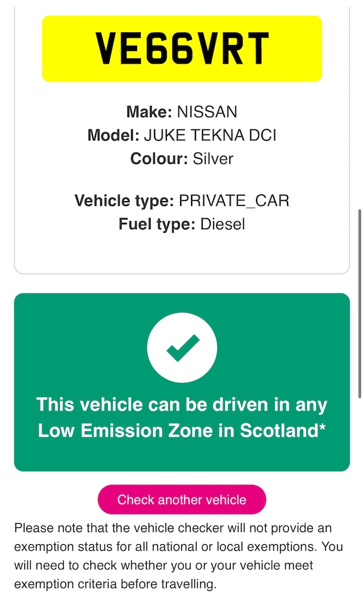This screenshot has width=364, height=602.
Task: Click the bold Vehicle type: label
Action: pyautogui.click(x=124, y=200)
